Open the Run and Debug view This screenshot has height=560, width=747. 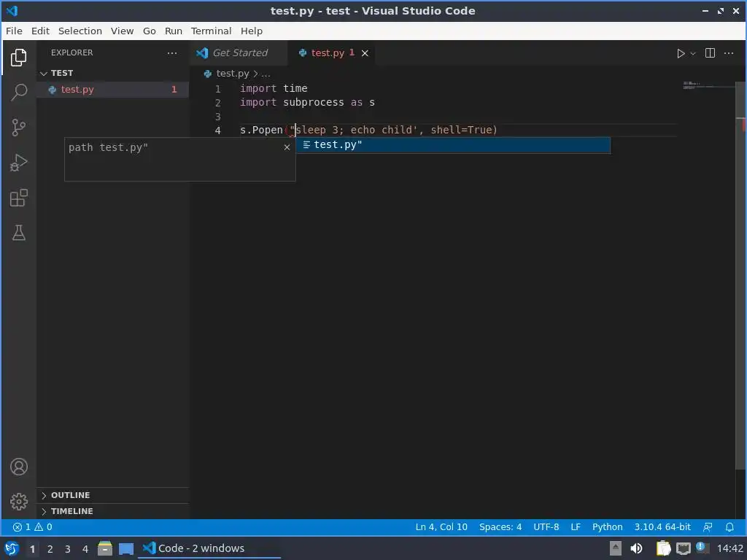coord(18,163)
